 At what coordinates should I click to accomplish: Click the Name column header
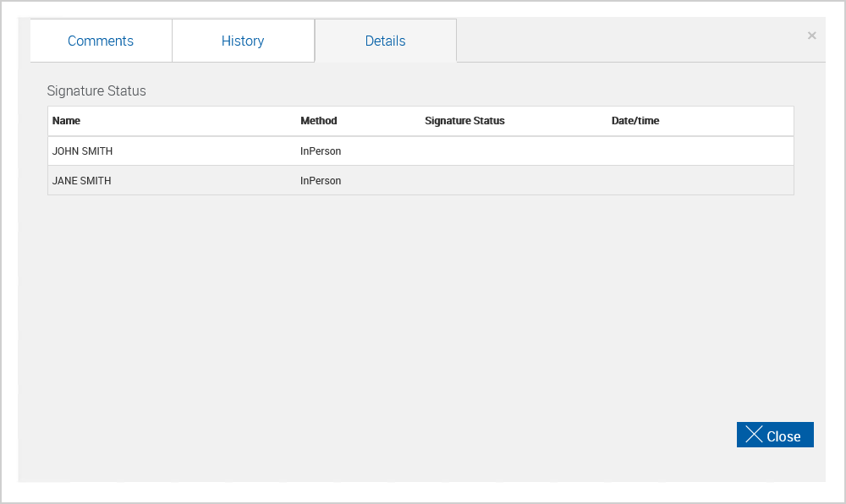(66, 121)
